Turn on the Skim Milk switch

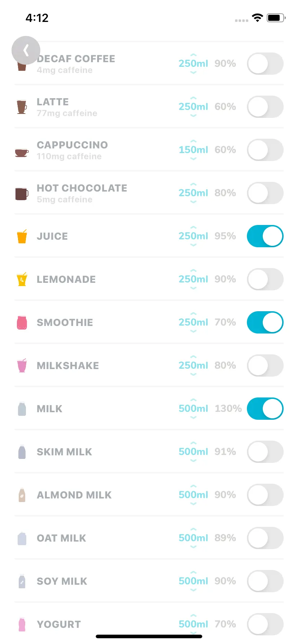point(265,452)
